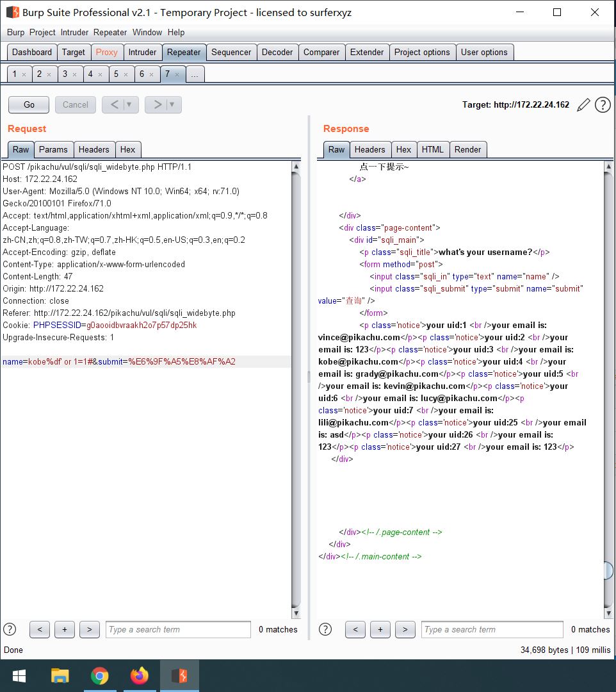Open File Explorer from taskbar
This screenshot has height=692, width=616.
click(x=60, y=676)
